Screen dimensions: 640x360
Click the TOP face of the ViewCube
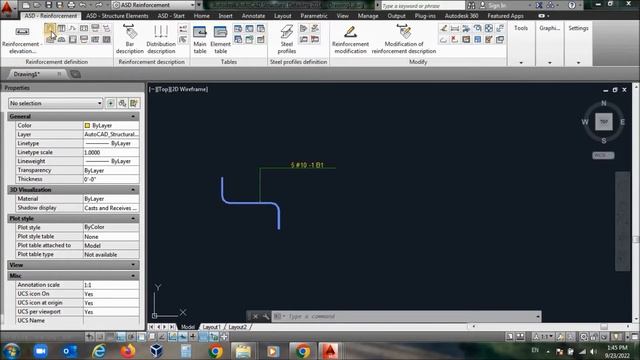coord(604,122)
